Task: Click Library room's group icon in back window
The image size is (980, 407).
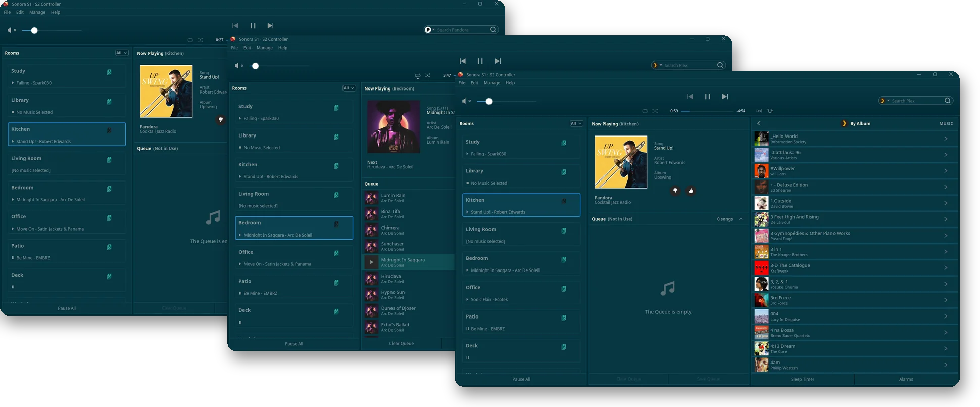Action: click(109, 102)
